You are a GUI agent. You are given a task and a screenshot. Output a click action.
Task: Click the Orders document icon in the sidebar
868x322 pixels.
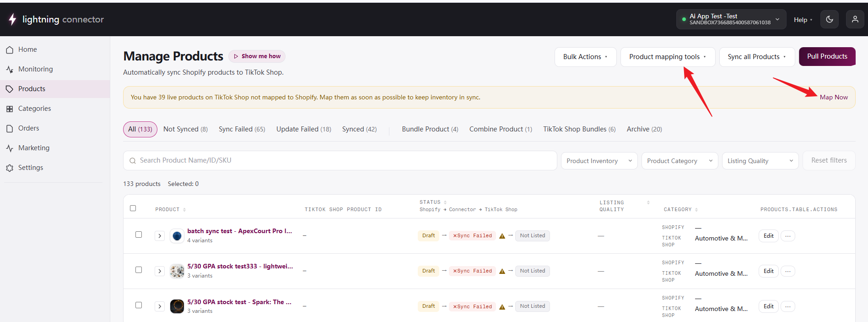pos(10,129)
